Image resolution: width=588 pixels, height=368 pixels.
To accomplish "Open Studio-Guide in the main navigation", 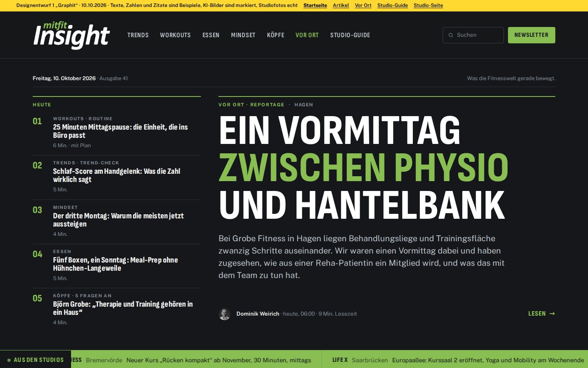I will click(x=350, y=35).
